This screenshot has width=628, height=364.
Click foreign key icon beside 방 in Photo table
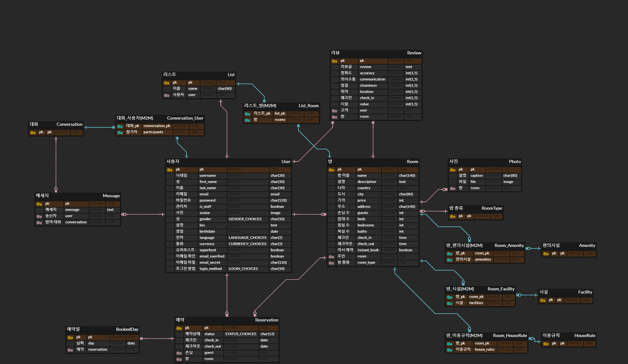(x=453, y=188)
